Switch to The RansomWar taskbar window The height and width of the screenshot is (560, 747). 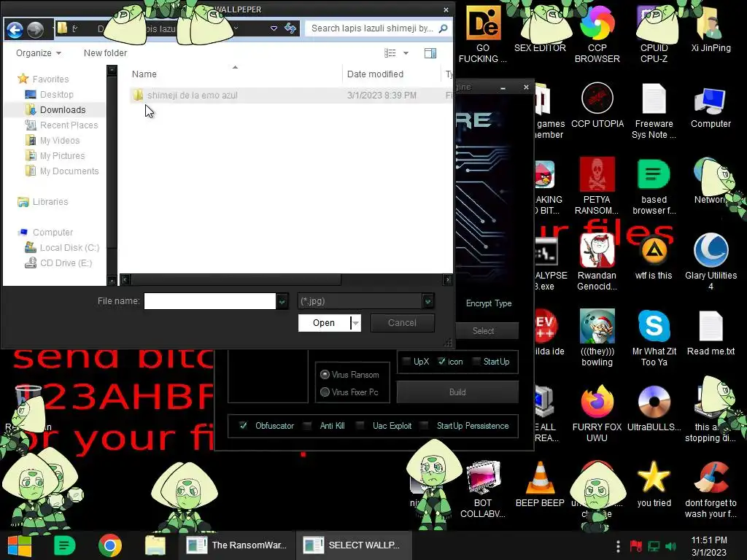pos(237,545)
